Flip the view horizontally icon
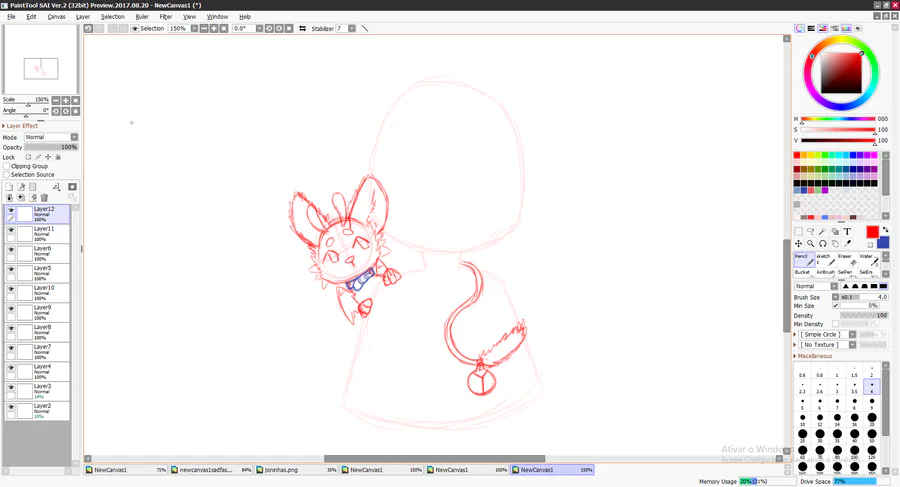 pyautogui.click(x=302, y=28)
